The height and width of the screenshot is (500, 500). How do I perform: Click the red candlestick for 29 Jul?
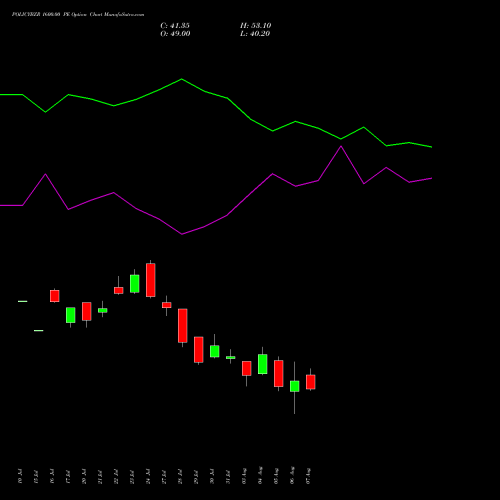pos(199,350)
